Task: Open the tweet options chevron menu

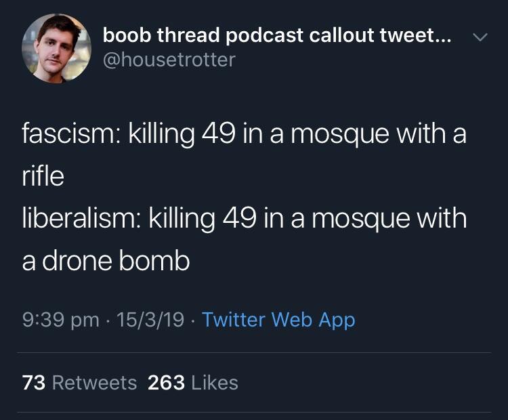Action: click(479, 37)
